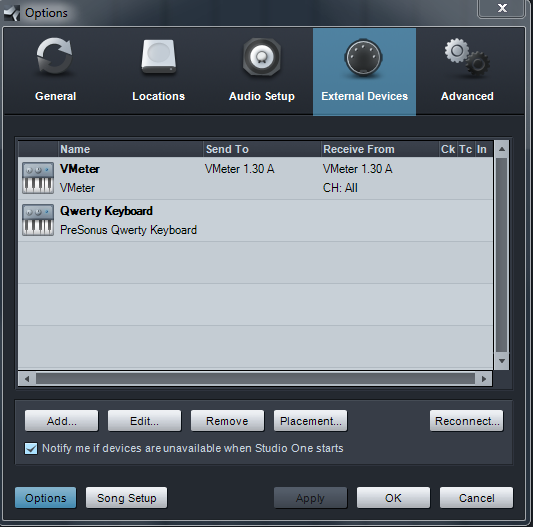Switch to the Audio Setup tab label
The width and height of the screenshot is (533, 527).
(262, 96)
